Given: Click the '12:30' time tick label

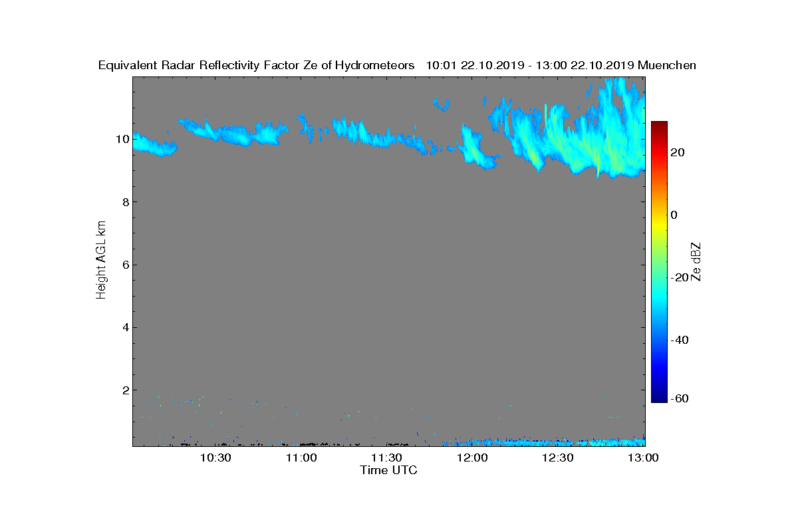Looking at the screenshot, I should (559, 458).
